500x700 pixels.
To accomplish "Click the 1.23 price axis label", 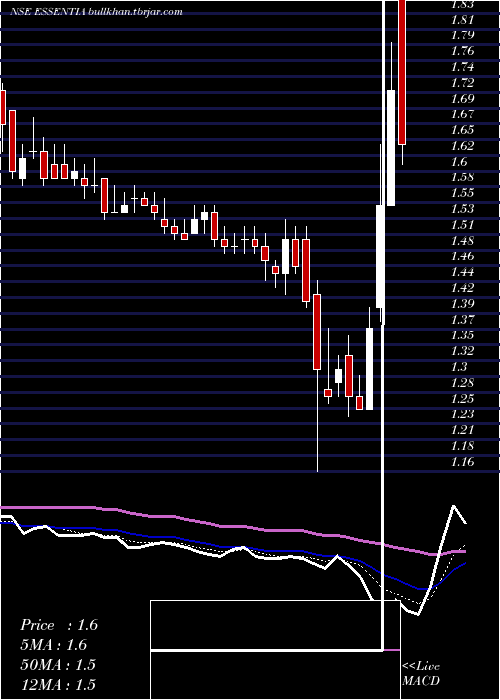I will click(x=462, y=414).
